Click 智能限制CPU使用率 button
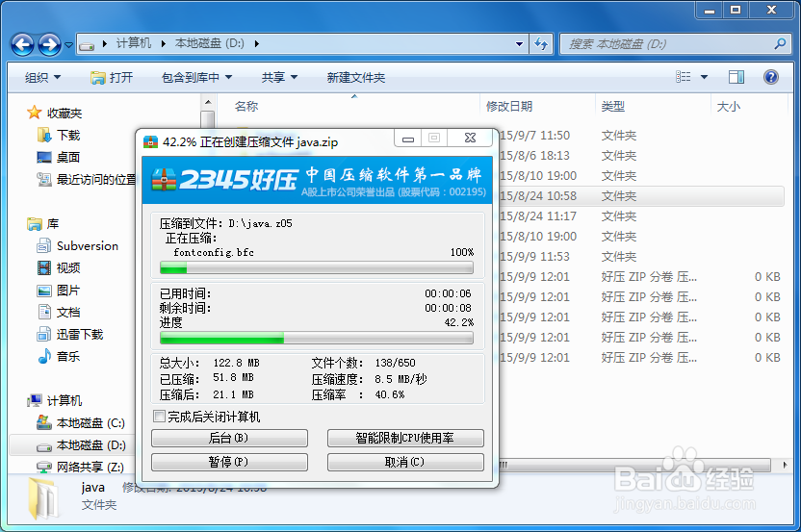 tap(405, 438)
